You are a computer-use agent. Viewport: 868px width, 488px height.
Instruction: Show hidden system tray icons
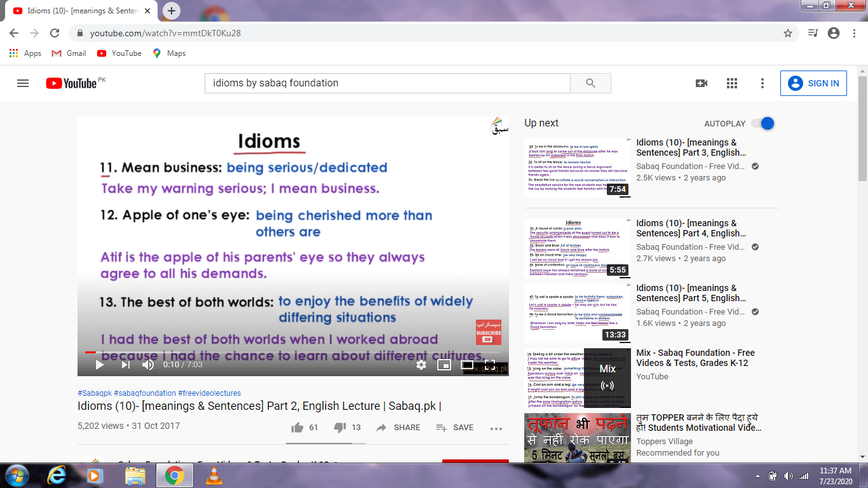point(758,476)
